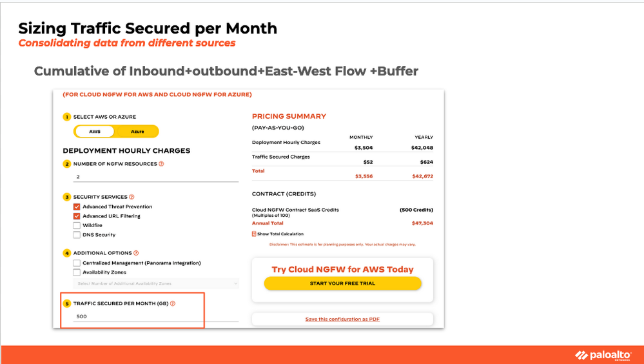
Task: Switch the cloud selector to Azure
Action: (137, 132)
